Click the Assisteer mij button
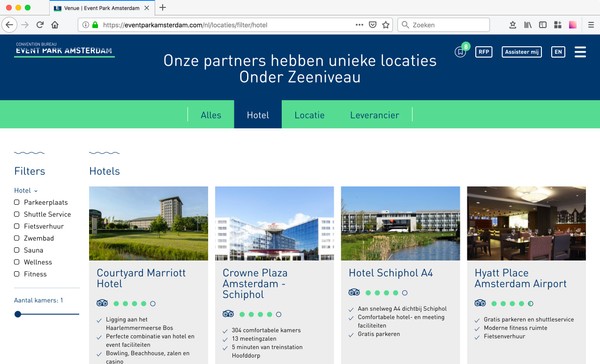This screenshot has height=364, width=600. pos(522,52)
